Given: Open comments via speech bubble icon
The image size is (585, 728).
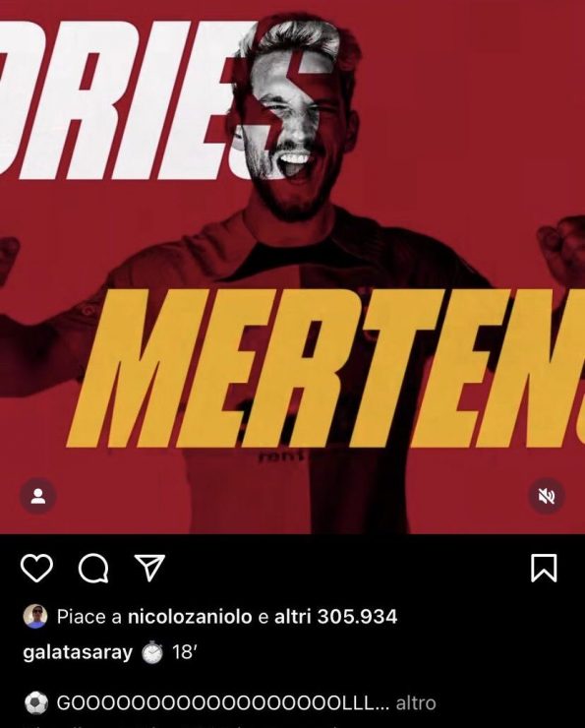Looking at the screenshot, I should click(x=93, y=569).
